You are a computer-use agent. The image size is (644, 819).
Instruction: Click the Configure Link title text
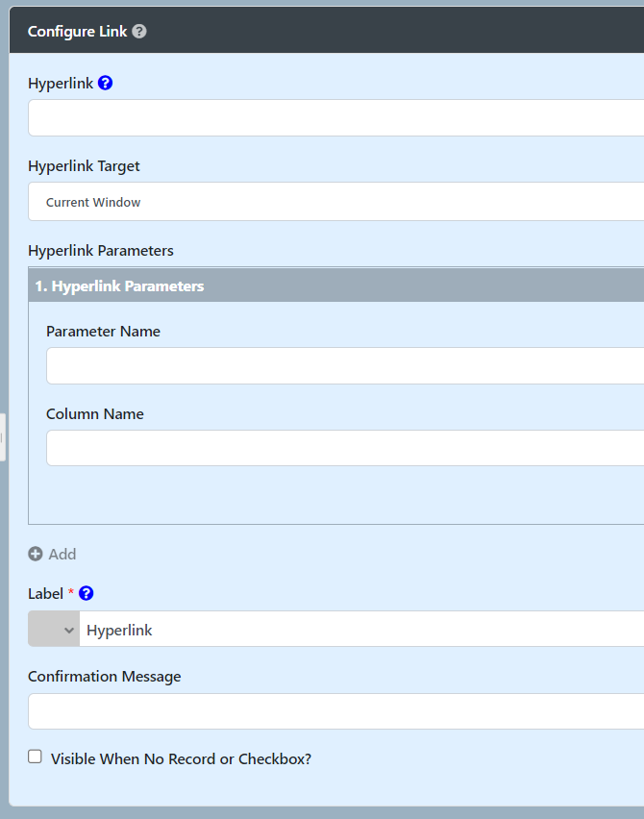77,32
